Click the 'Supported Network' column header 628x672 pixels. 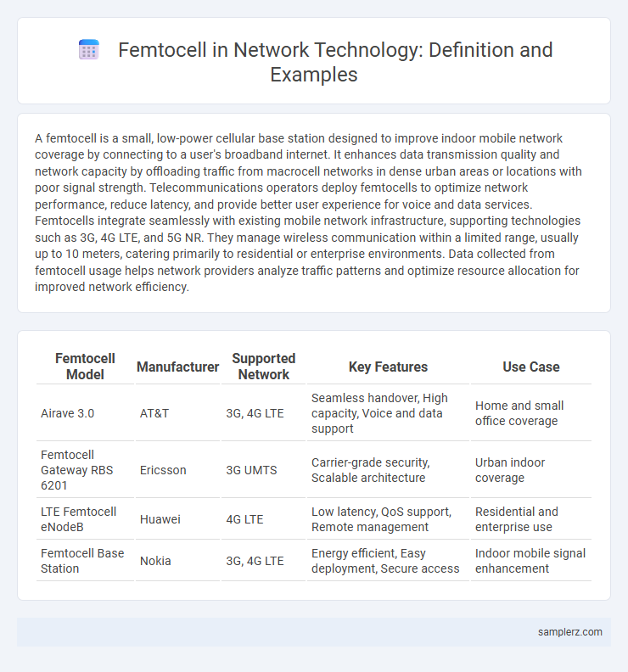pos(264,367)
